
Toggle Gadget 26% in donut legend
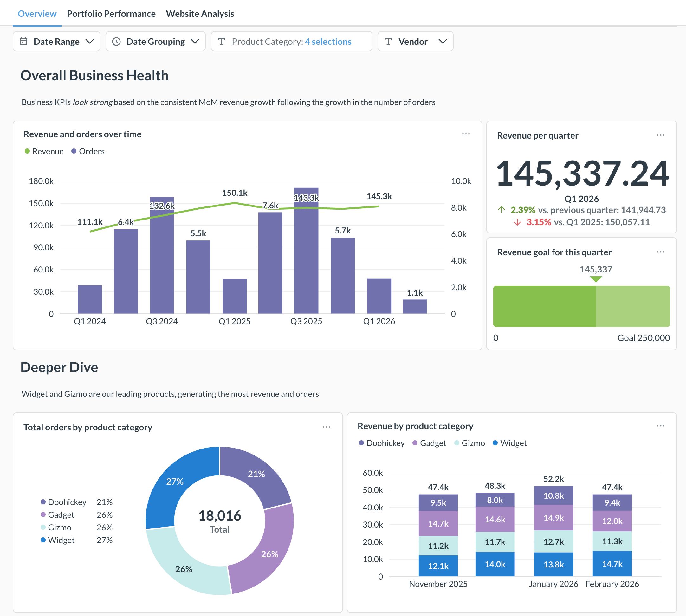pos(76,515)
